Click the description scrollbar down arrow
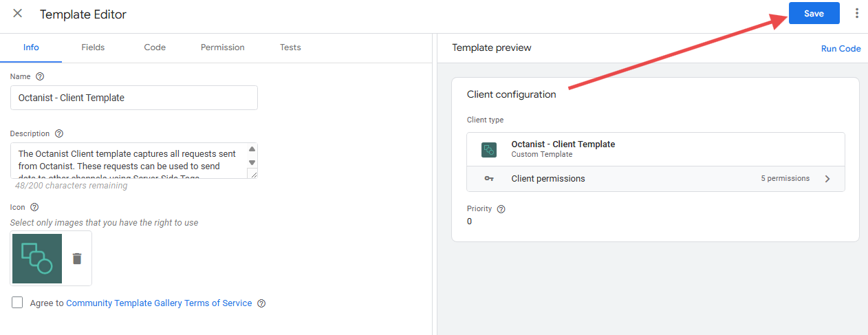Screen dimensions: 868x335 pos(252,162)
